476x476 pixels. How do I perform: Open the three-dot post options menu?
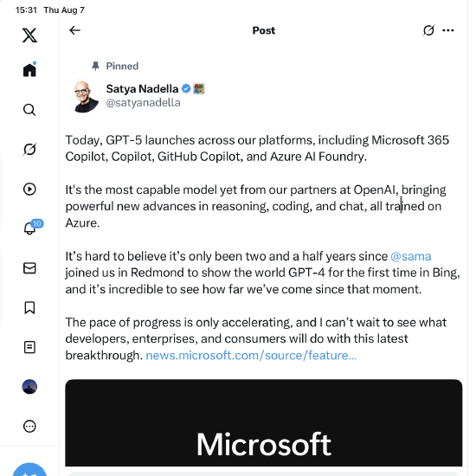point(448,30)
